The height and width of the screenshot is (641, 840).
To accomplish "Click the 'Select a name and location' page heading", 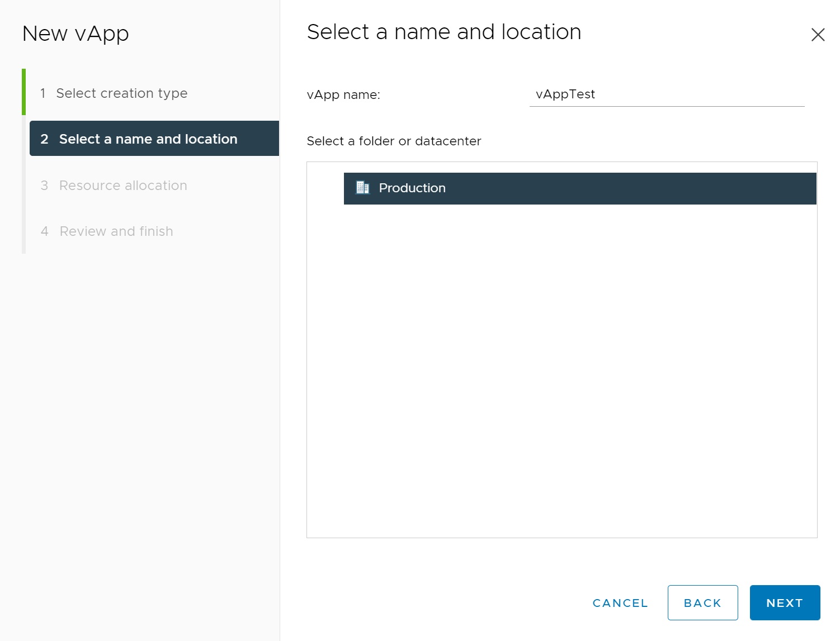I will [444, 32].
